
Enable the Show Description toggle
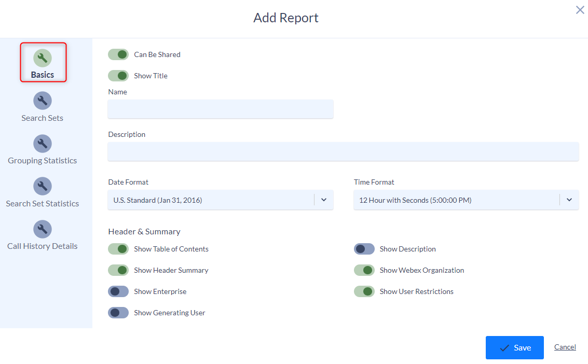coord(364,249)
